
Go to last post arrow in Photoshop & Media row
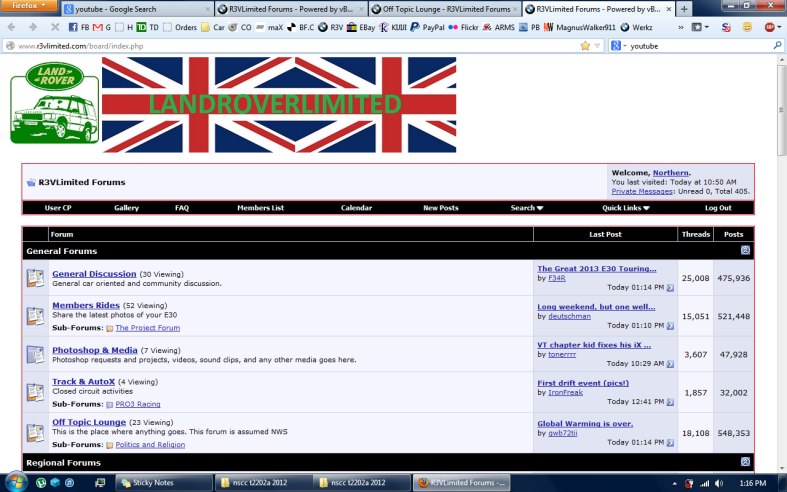point(670,364)
